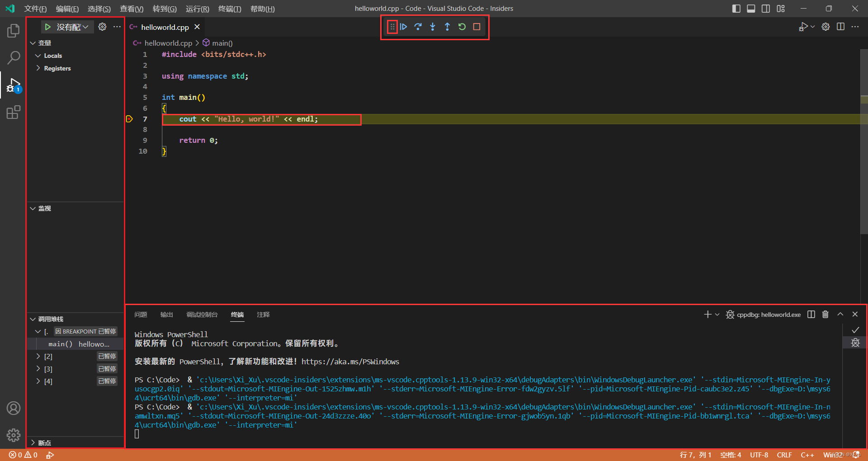The height and width of the screenshot is (461, 868).
Task: Select Step Over in the debug toolbar
Action: (x=418, y=27)
